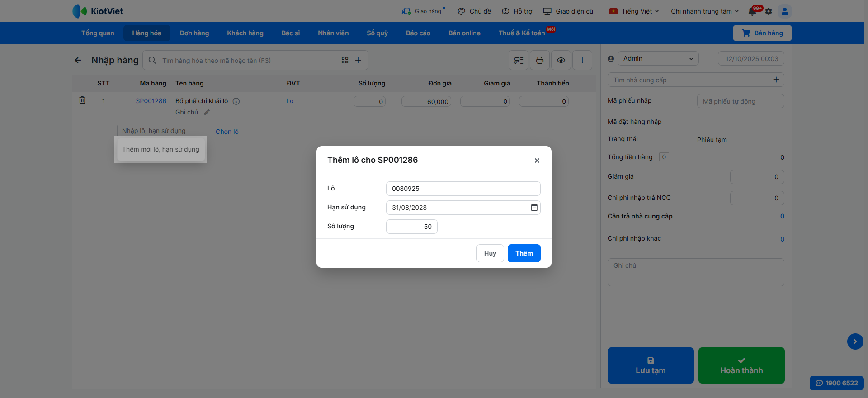Open the Bán online menu
Screen dimensions: 868x398
(x=464, y=33)
